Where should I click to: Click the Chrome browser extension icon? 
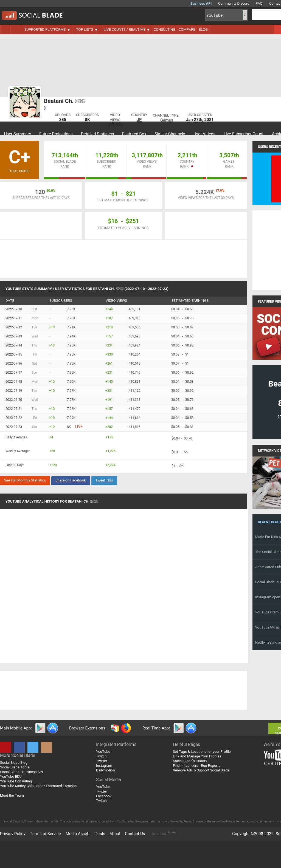point(115,728)
